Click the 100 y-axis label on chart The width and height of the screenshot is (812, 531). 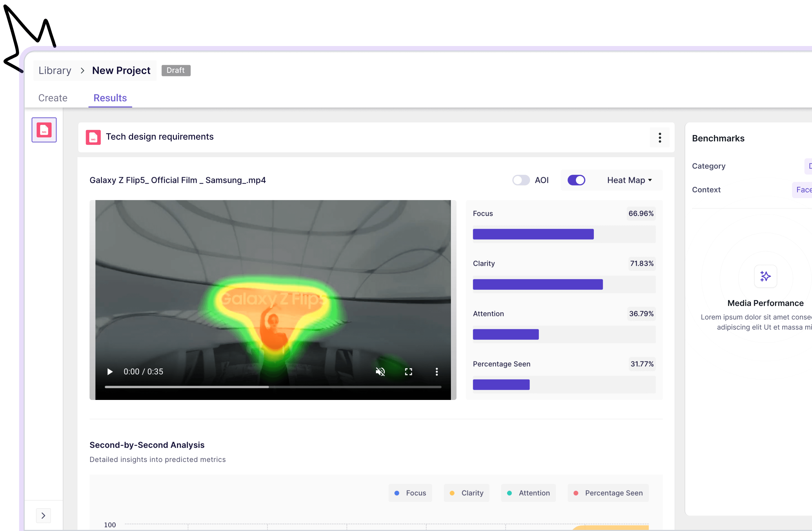point(110,525)
